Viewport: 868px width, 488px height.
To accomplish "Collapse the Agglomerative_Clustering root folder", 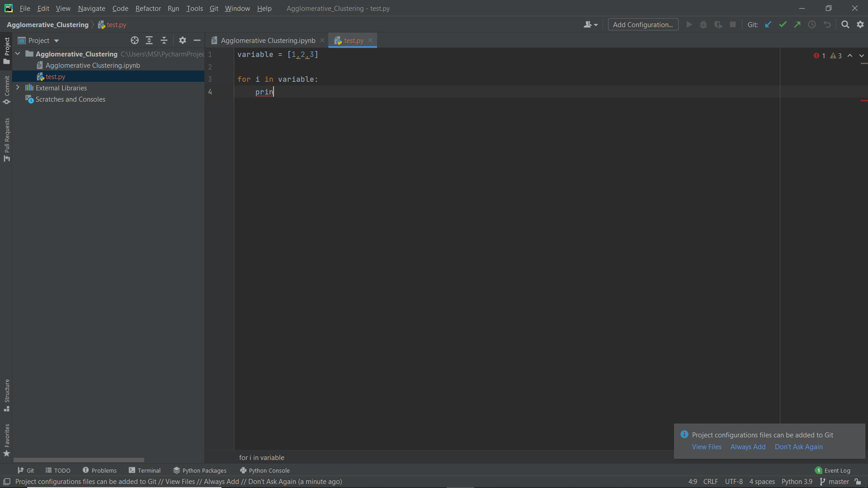I will tap(18, 54).
